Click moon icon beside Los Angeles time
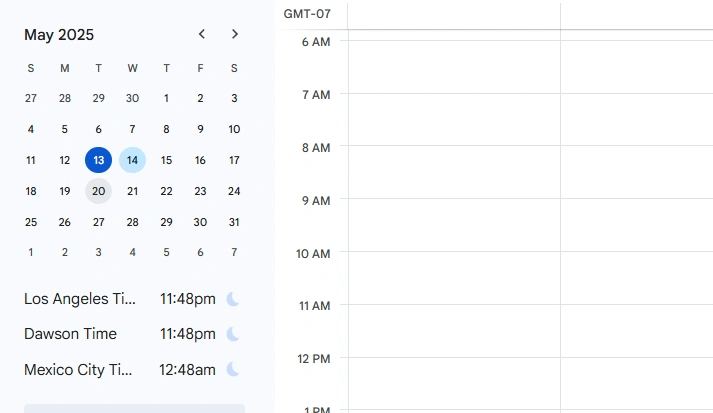Viewport: 713px width, 413px height. point(233,299)
